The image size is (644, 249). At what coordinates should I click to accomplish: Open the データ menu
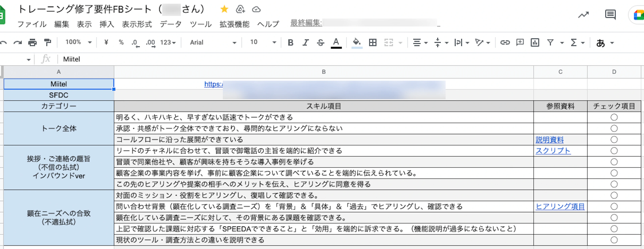[x=171, y=24]
